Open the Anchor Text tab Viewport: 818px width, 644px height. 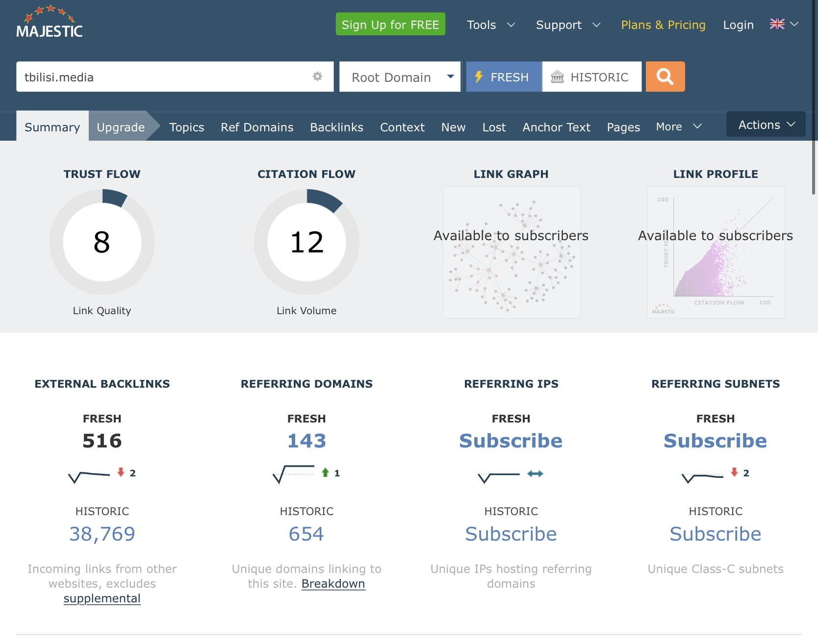click(x=556, y=127)
